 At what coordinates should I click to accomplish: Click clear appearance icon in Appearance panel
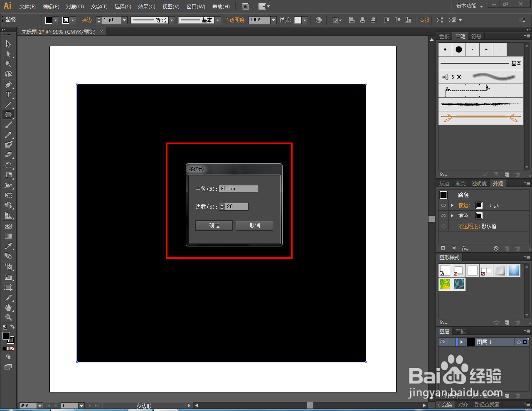[496, 249]
